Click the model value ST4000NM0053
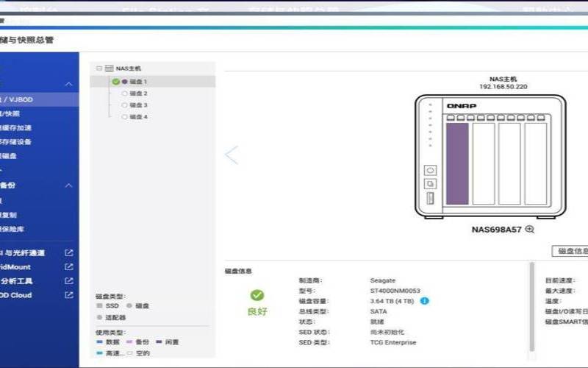The image size is (588, 368). click(x=395, y=291)
